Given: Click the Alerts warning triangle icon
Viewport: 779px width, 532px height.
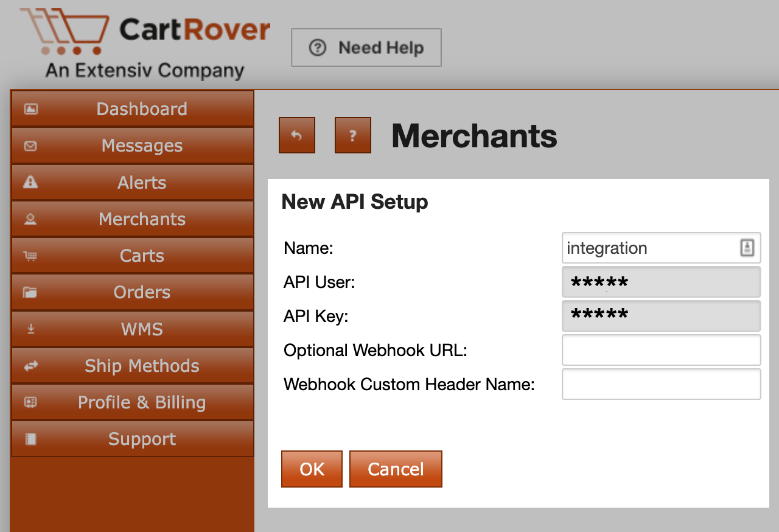Looking at the screenshot, I should click(x=30, y=183).
